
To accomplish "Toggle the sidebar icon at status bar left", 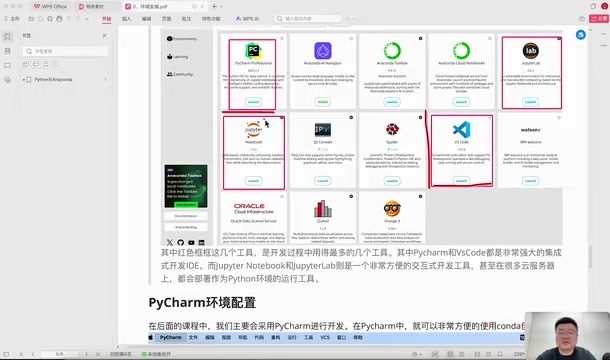I will coord(6,354).
